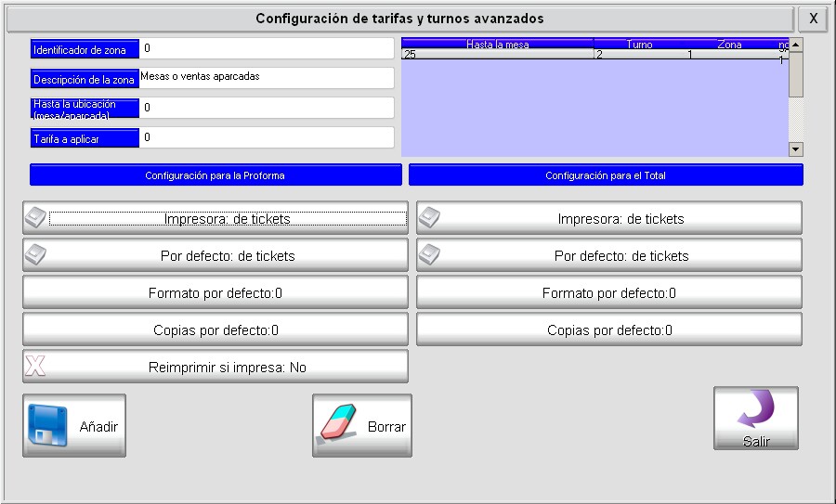Click the Identificador de zona label
This screenshot has height=504, width=836.
pyautogui.click(x=85, y=49)
